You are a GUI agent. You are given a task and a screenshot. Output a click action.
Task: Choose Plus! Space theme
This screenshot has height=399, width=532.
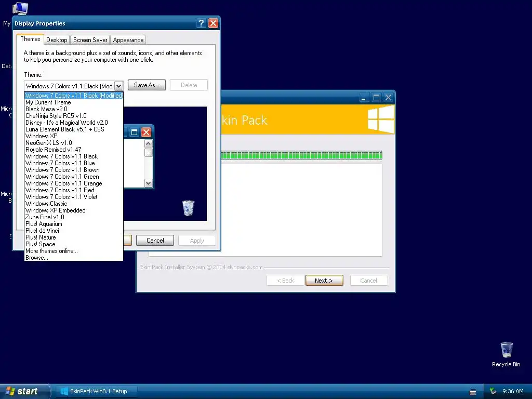74,244
